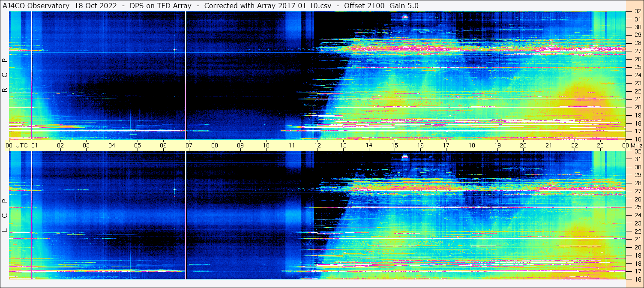The width and height of the screenshot is (644, 288).
Task: Click the 18 hour tick on the time axis
Action: pos(472,145)
